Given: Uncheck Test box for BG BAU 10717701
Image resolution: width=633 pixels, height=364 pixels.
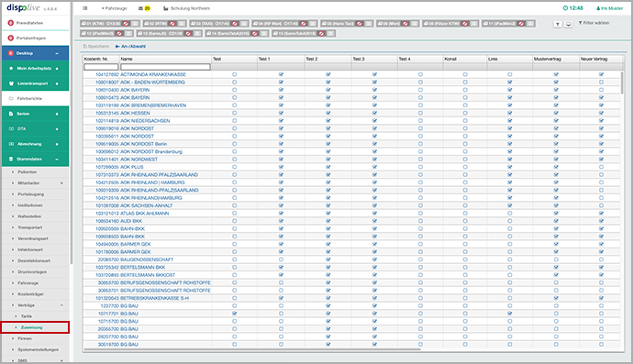Looking at the screenshot, I should [x=234, y=314].
